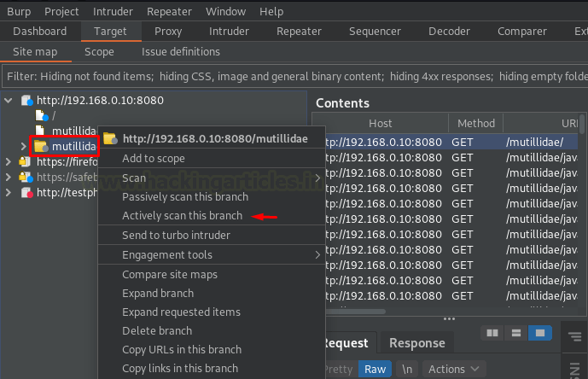Click the root path "/" file icon
588x379 pixels.
42,116
